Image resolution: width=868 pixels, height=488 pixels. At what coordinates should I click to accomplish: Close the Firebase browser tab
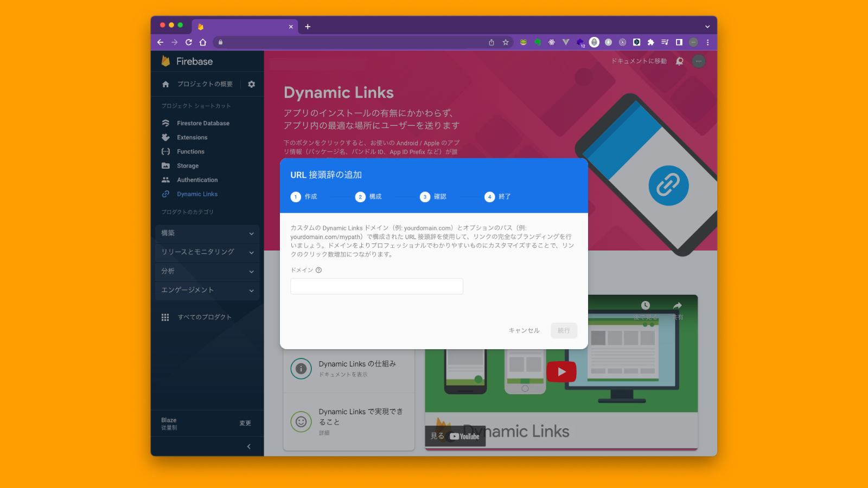[291, 27]
